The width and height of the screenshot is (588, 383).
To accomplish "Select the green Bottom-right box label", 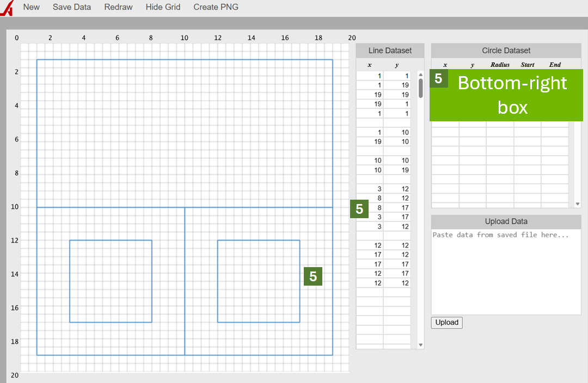I will pos(512,95).
